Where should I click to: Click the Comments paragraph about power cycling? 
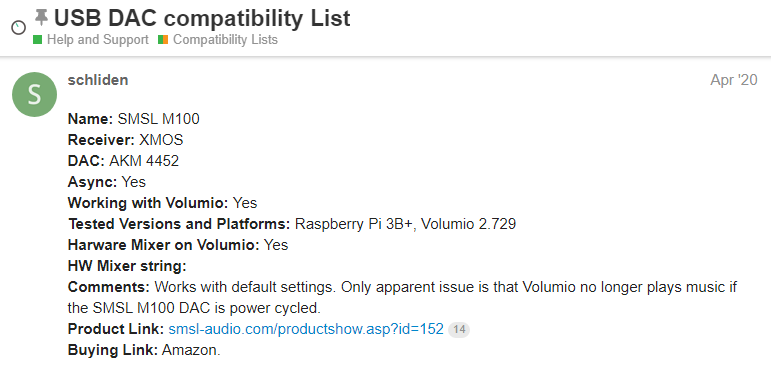402,298
